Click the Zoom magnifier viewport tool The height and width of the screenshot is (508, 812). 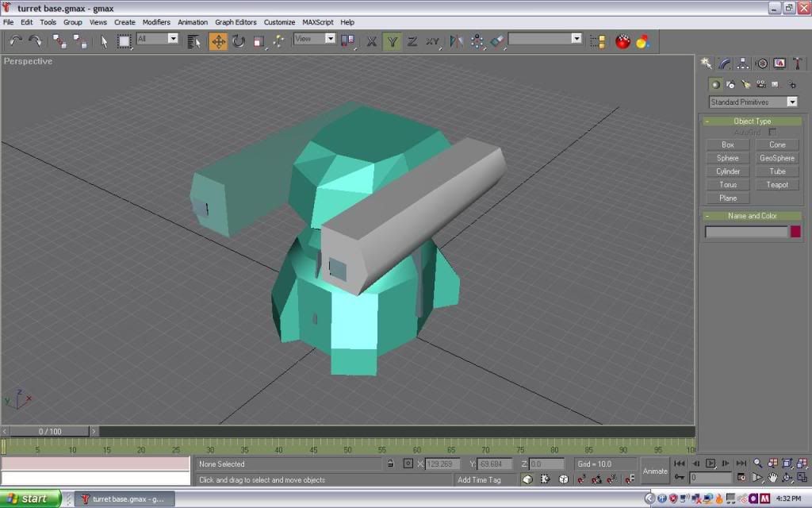tap(757, 463)
